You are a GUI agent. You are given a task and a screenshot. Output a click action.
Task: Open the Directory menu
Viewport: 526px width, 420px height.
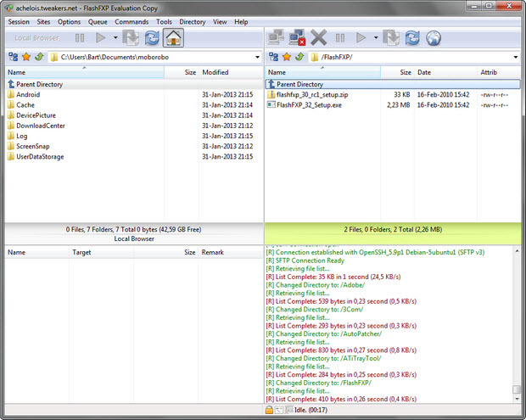click(x=193, y=22)
